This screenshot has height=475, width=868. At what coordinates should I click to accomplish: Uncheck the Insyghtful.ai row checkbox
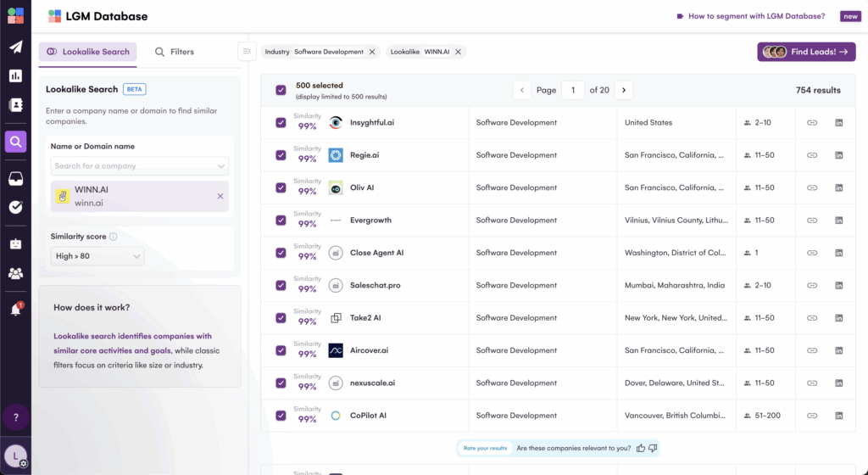click(x=281, y=122)
